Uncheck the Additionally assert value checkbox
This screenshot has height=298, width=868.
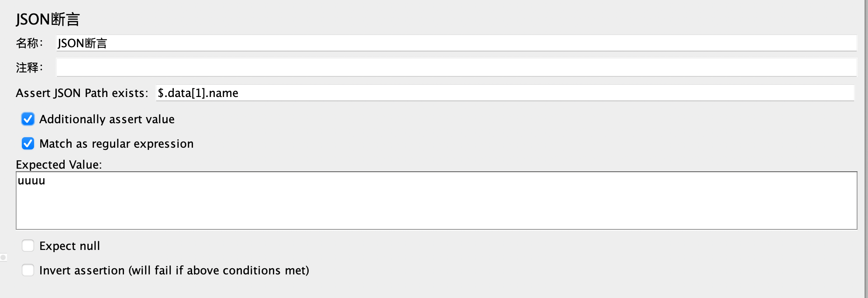point(28,119)
